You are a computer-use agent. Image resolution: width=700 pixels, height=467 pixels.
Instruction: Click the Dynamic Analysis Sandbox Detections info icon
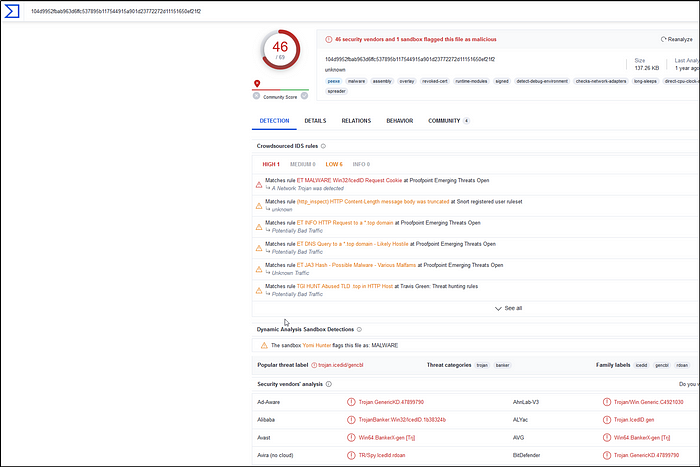[x=360, y=329]
